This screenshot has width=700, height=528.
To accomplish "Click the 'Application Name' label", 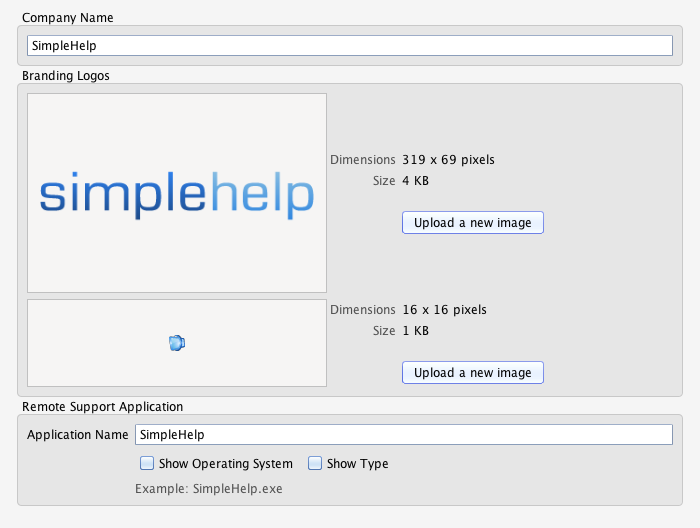I will (78, 435).
